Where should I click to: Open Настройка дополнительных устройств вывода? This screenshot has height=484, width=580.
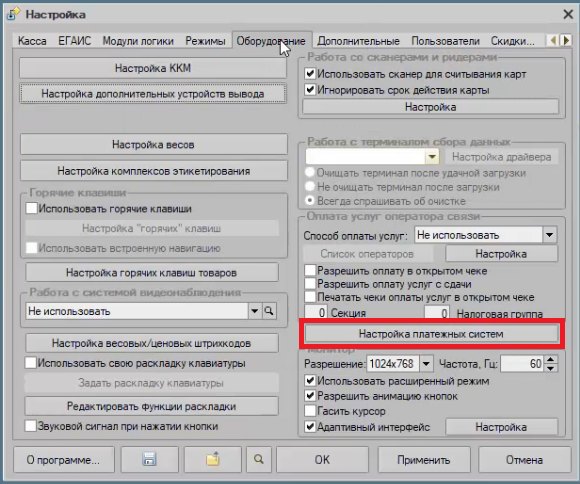click(x=153, y=94)
